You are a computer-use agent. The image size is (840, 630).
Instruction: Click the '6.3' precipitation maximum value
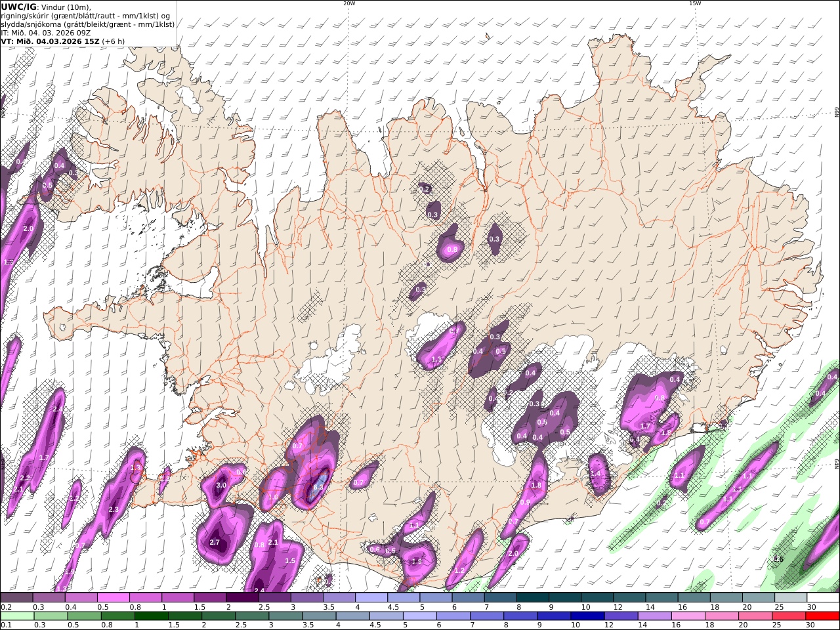click(319, 487)
